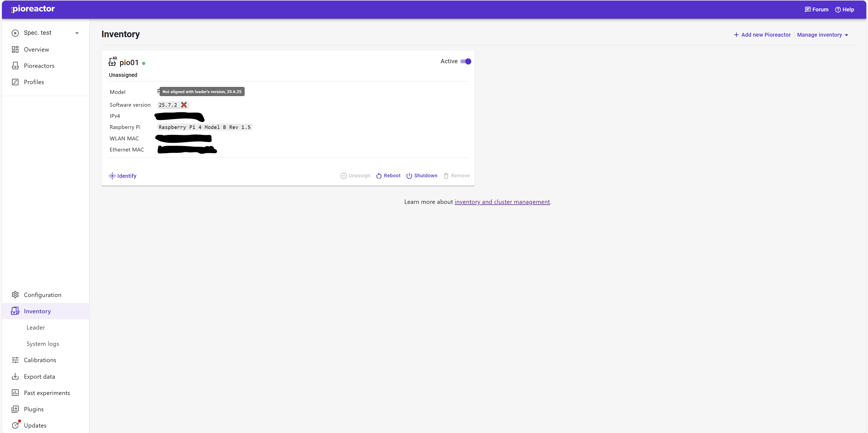Click the pio01 unit name
This screenshot has height=433, width=868.
(x=129, y=62)
